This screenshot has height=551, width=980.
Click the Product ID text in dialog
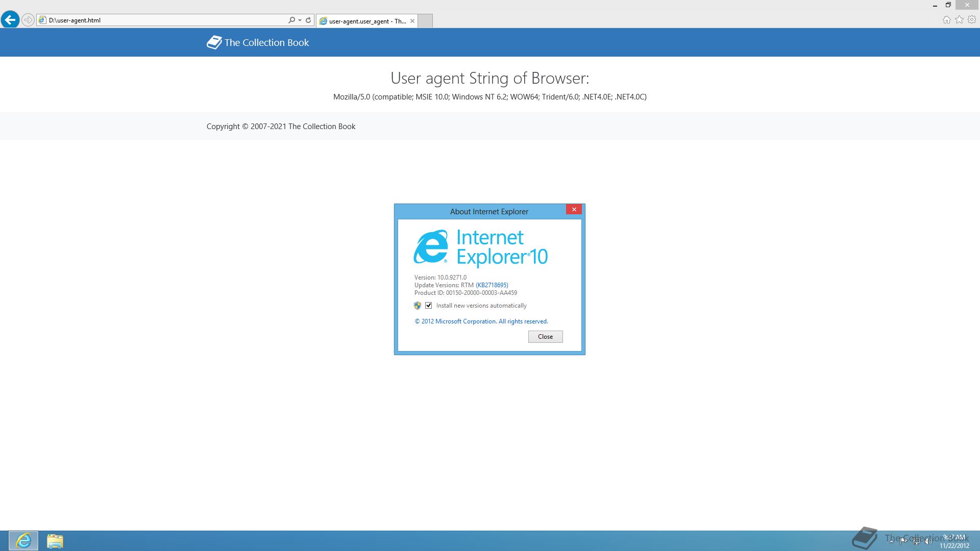(x=465, y=293)
